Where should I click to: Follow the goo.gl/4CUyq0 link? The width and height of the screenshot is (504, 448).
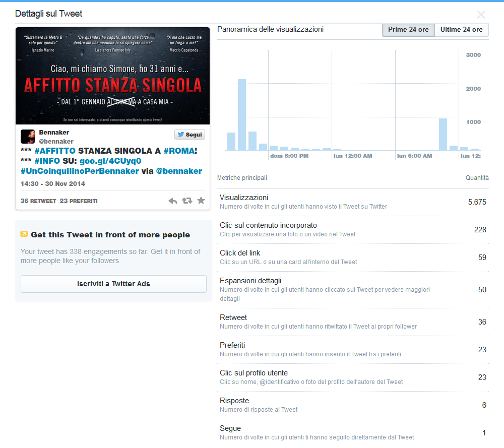109,162
